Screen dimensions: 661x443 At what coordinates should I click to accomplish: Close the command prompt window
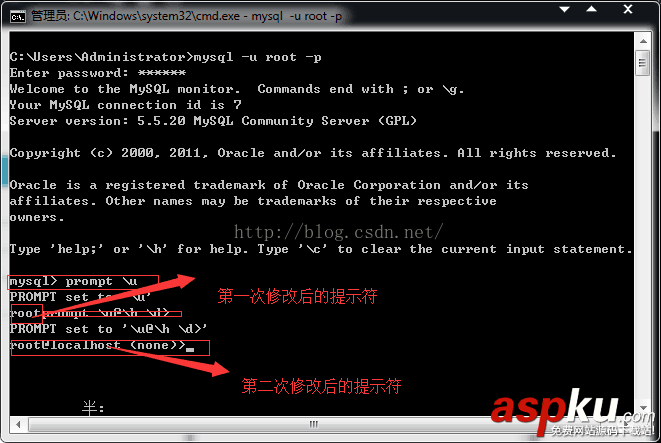[x=628, y=9]
